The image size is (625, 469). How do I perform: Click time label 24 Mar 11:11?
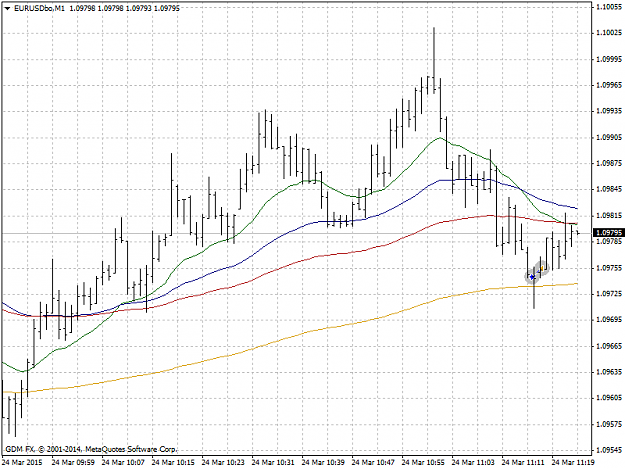[x=523, y=462]
